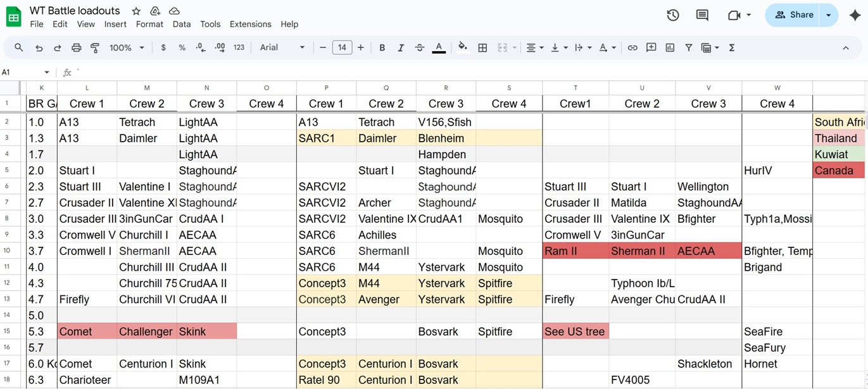Insert a link
The image size is (868, 389).
[632, 47]
